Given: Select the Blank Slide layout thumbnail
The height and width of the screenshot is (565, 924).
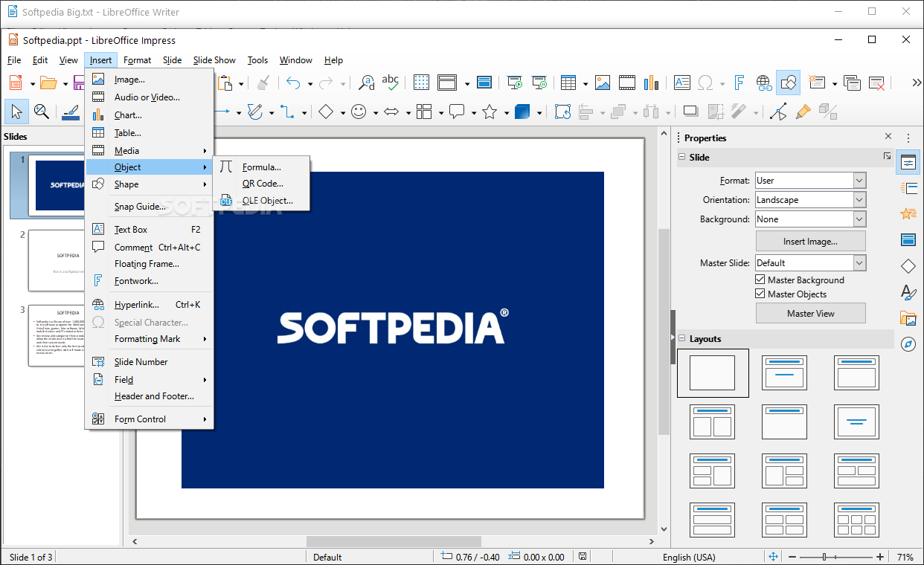Looking at the screenshot, I should 712,372.
